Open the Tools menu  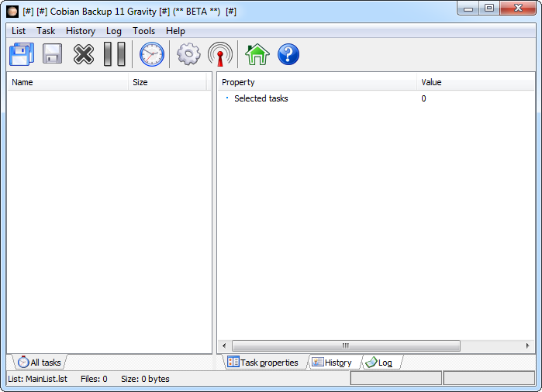point(143,31)
